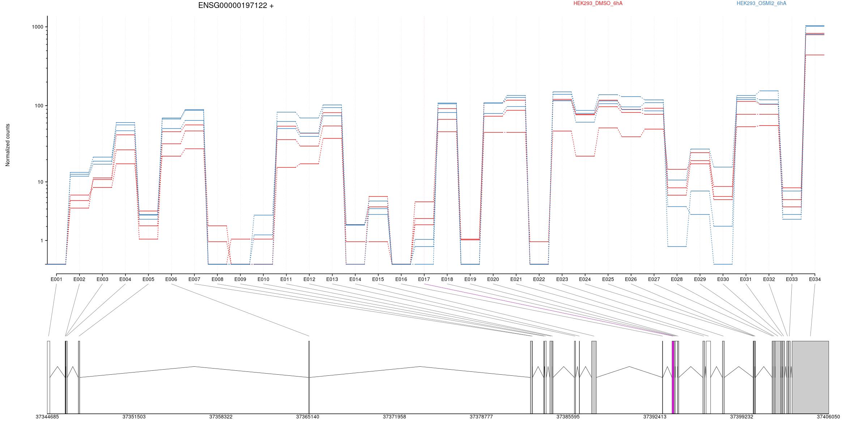Select exon label E010
868x434 pixels.
point(263,279)
